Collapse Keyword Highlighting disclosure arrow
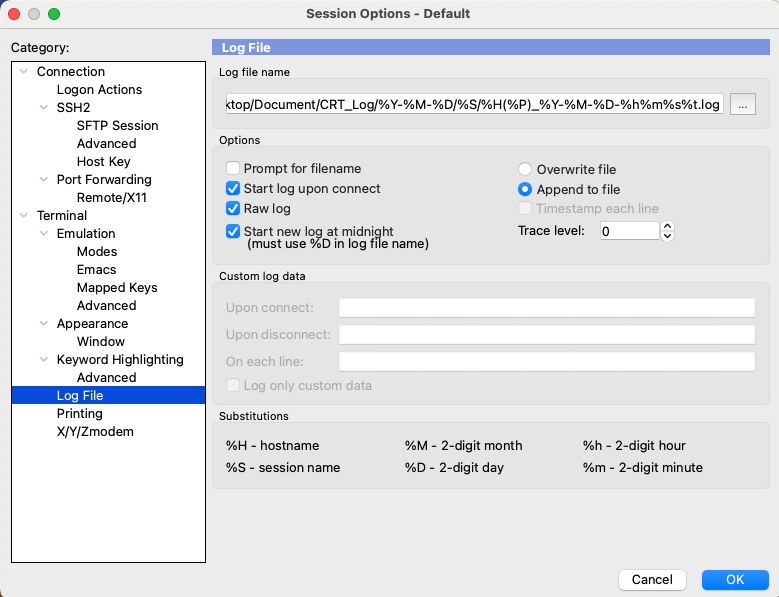Image resolution: width=779 pixels, height=597 pixels. [x=45, y=360]
